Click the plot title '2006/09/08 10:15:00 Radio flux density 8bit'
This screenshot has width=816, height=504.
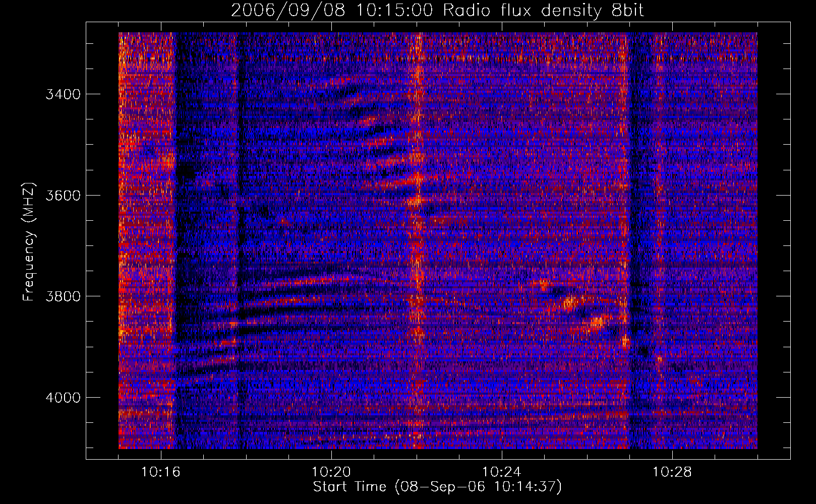point(437,10)
